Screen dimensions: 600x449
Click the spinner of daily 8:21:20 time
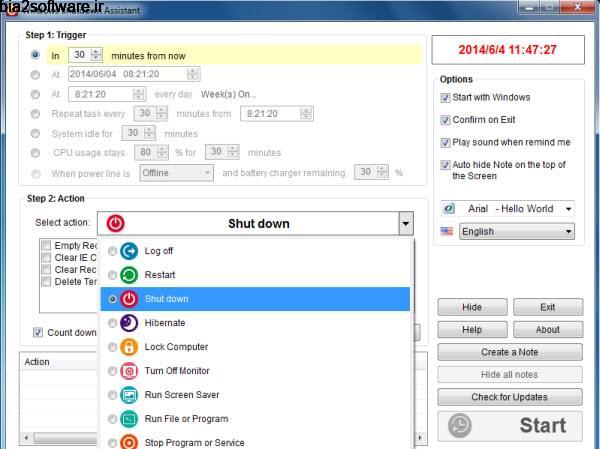139,94
